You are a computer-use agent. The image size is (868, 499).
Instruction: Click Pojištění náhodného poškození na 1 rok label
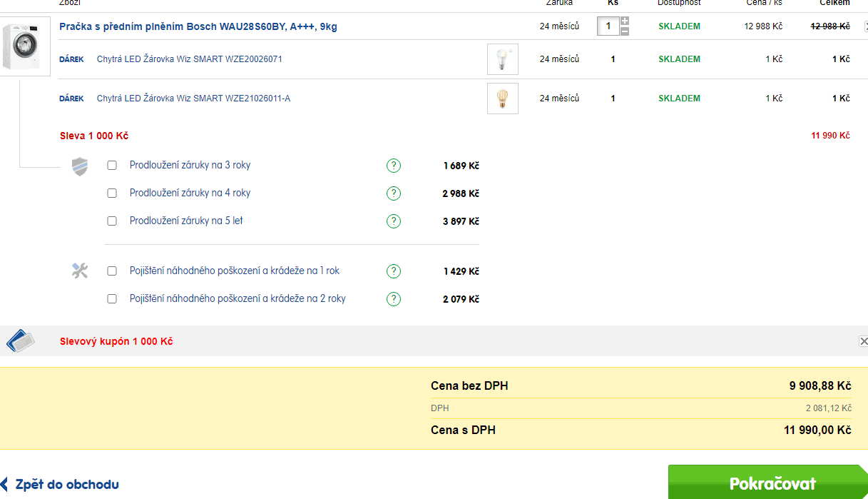pos(235,271)
